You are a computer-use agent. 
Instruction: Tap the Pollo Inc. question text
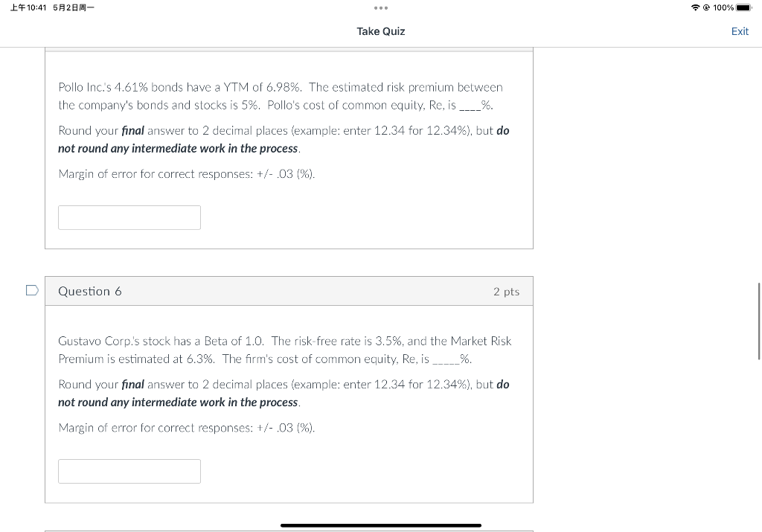pyautogui.click(x=281, y=96)
